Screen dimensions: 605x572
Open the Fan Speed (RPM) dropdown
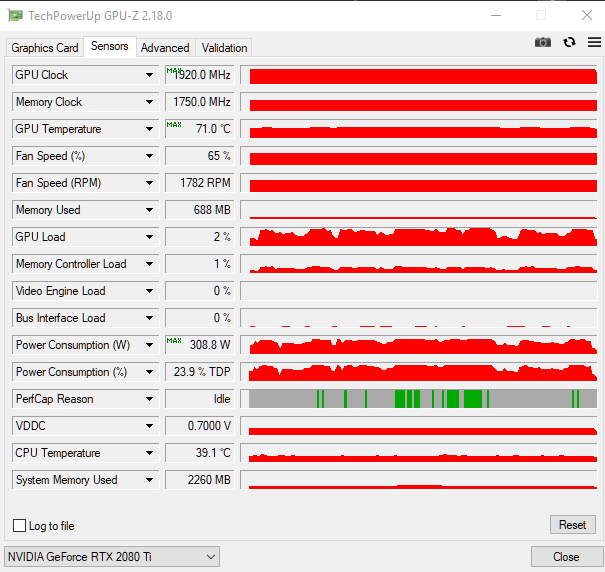pyautogui.click(x=149, y=183)
